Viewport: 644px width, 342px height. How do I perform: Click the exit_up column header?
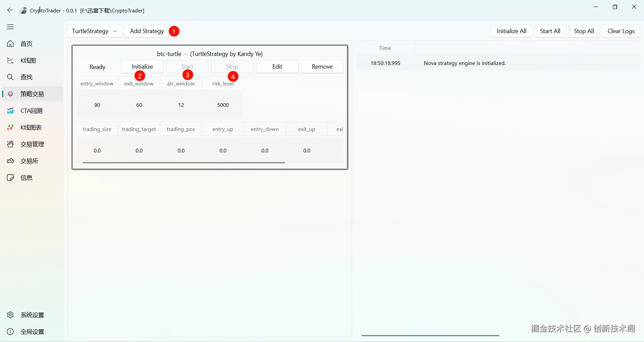pyautogui.click(x=307, y=129)
